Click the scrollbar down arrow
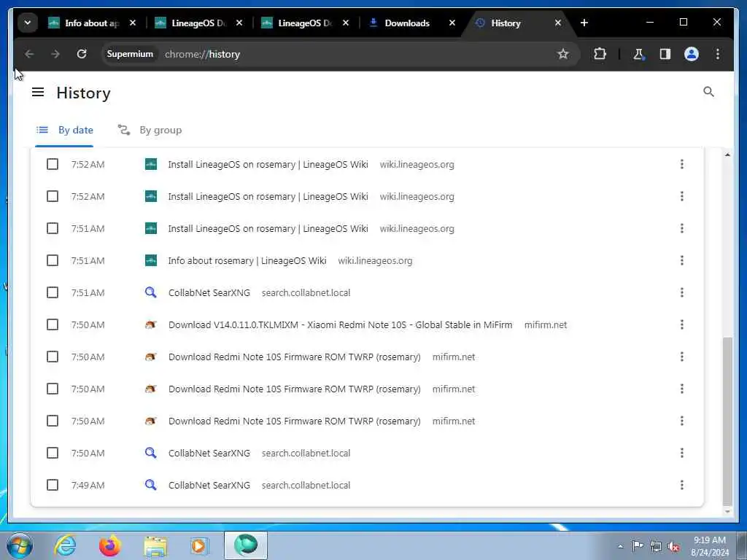The width and height of the screenshot is (747, 560). tap(727, 512)
